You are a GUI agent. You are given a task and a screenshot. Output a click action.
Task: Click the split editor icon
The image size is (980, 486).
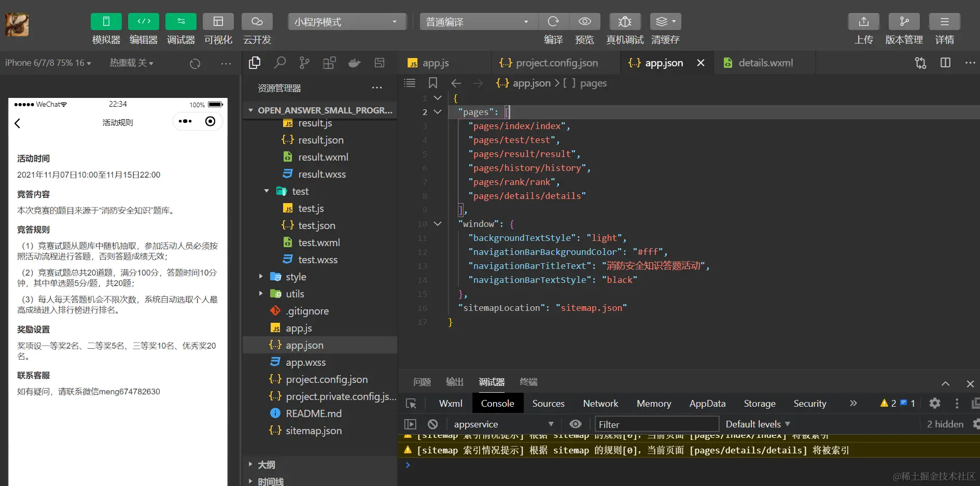point(945,63)
